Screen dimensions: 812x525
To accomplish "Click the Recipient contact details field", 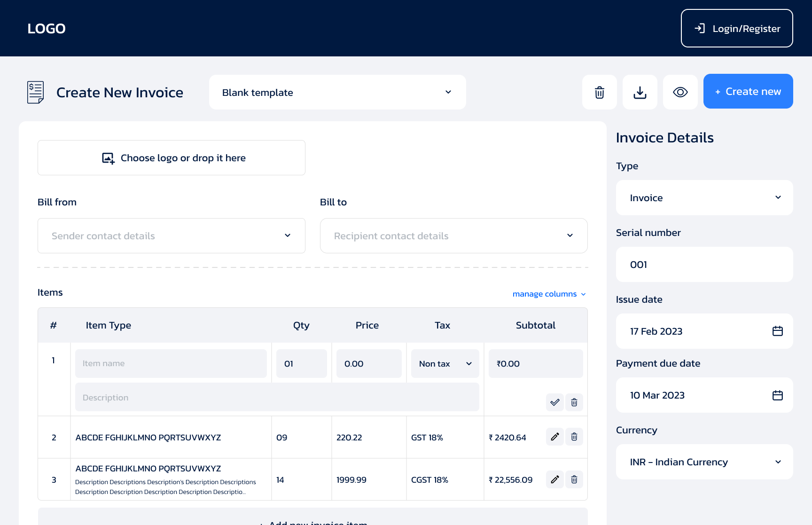I will tap(453, 235).
